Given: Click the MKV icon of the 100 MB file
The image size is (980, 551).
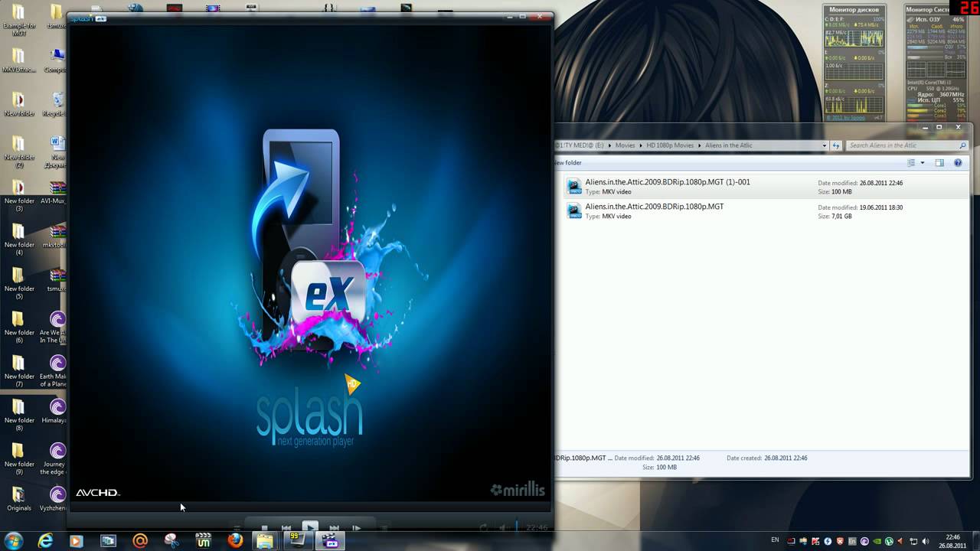Looking at the screenshot, I should [574, 187].
